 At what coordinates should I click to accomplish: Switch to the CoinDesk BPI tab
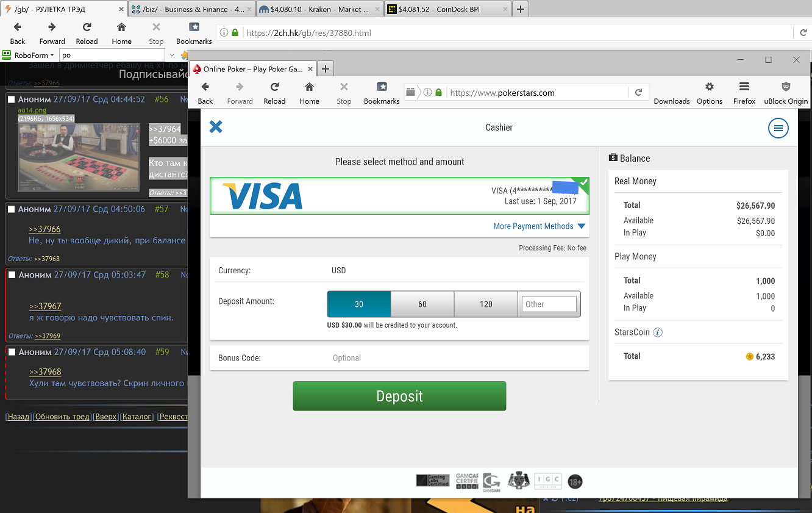[x=447, y=9]
